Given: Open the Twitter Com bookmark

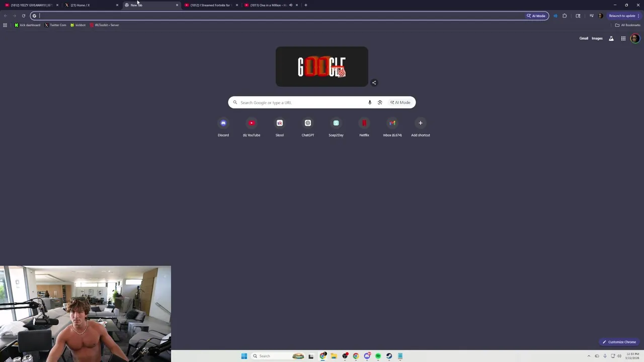Looking at the screenshot, I should 55,25.
